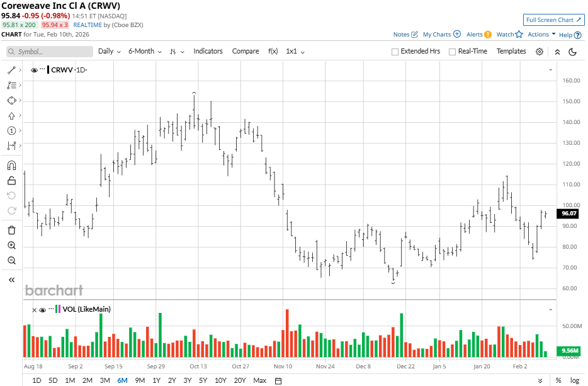Open Templates menu

pyautogui.click(x=511, y=52)
